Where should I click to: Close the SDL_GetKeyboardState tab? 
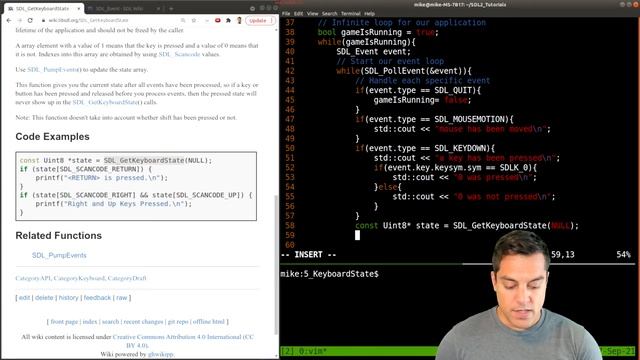[x=78, y=8]
